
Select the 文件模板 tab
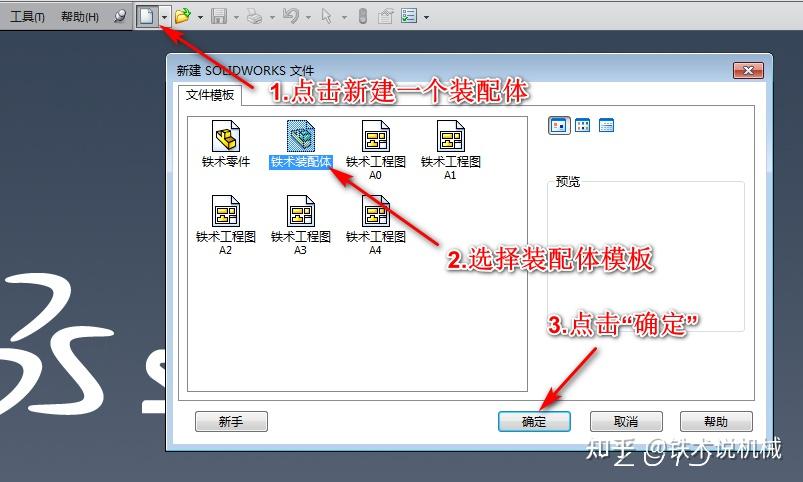[209, 95]
